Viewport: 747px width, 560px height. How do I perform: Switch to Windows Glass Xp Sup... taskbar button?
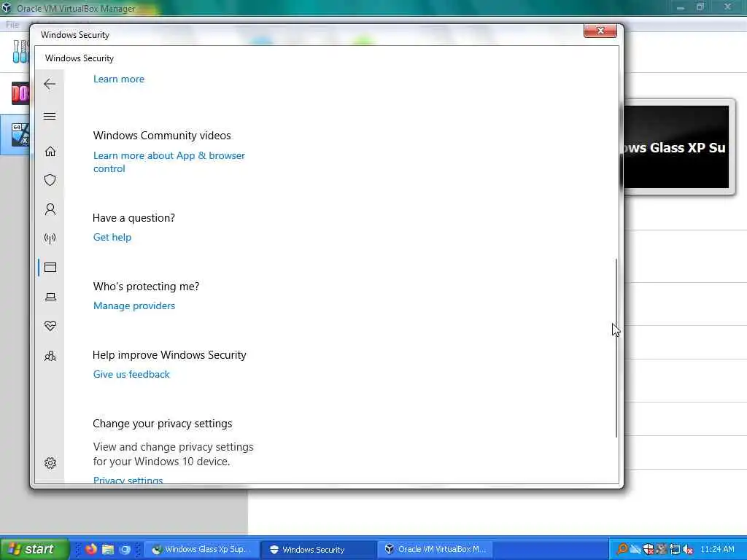click(202, 550)
